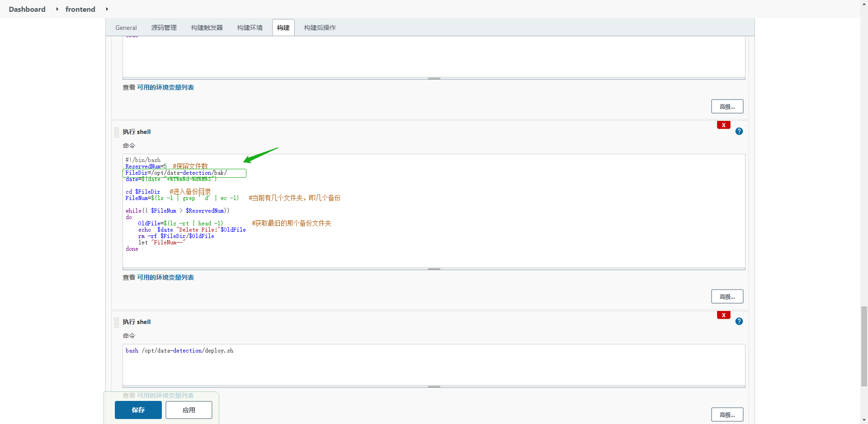This screenshot has width=868, height=424.
Task: Open breadcrumb arrow after Dashboard
Action: [57, 9]
